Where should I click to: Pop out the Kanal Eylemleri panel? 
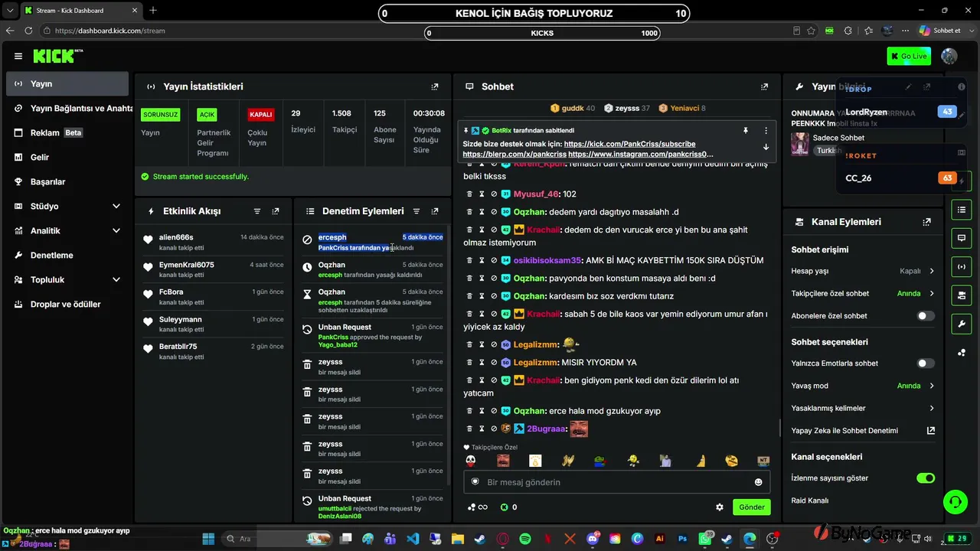point(927,222)
